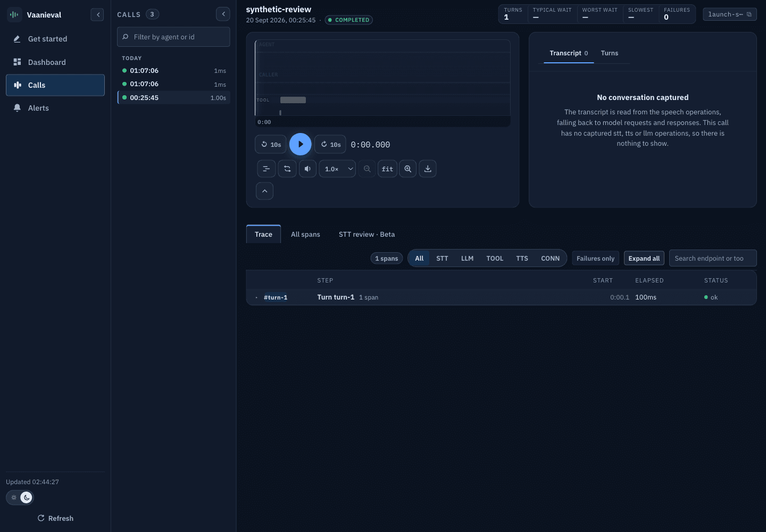Copy the launch-s… call id
The image size is (766, 532).
point(730,14)
